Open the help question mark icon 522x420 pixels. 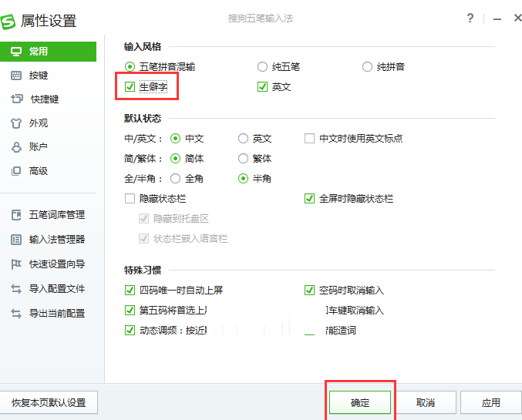coord(470,18)
